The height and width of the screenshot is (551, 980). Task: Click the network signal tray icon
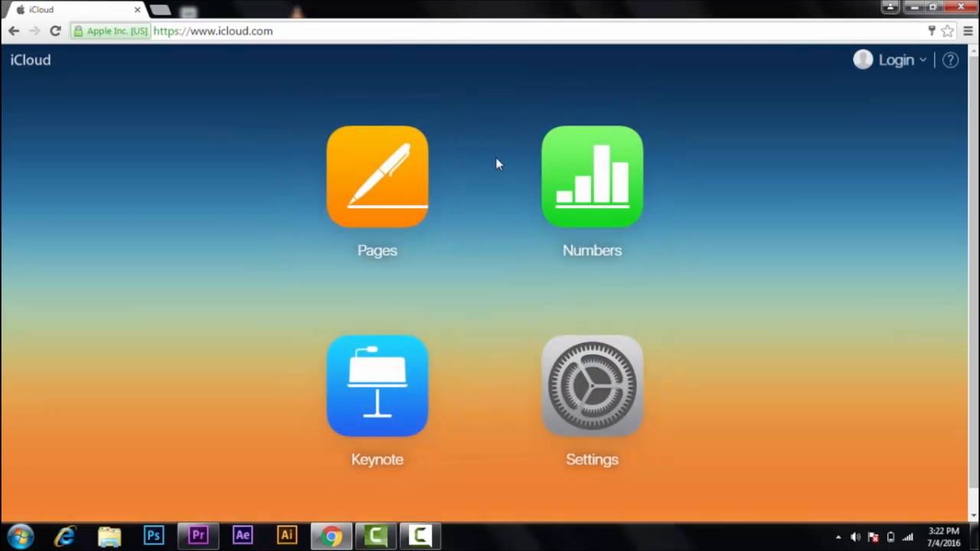click(x=908, y=537)
